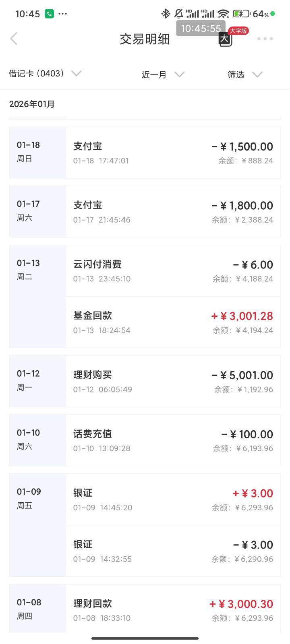Open the three-dot more options menu

point(265,39)
